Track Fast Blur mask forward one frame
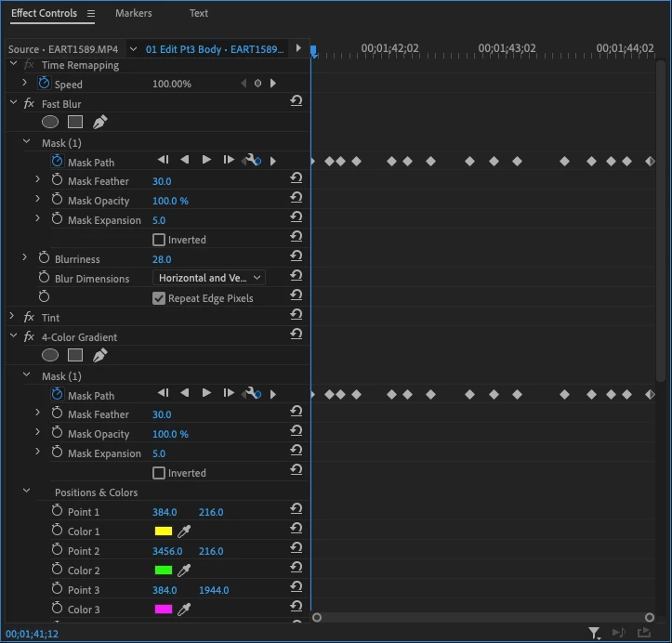This screenshot has height=643, width=672. click(229, 160)
